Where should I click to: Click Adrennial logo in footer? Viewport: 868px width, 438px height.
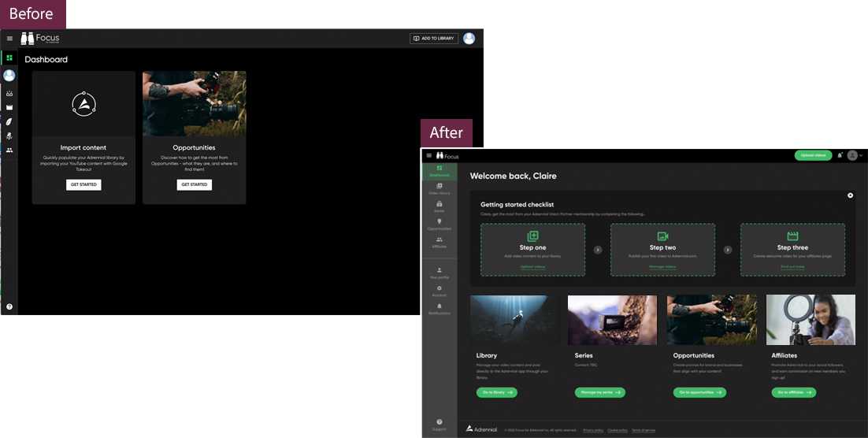pos(481,429)
